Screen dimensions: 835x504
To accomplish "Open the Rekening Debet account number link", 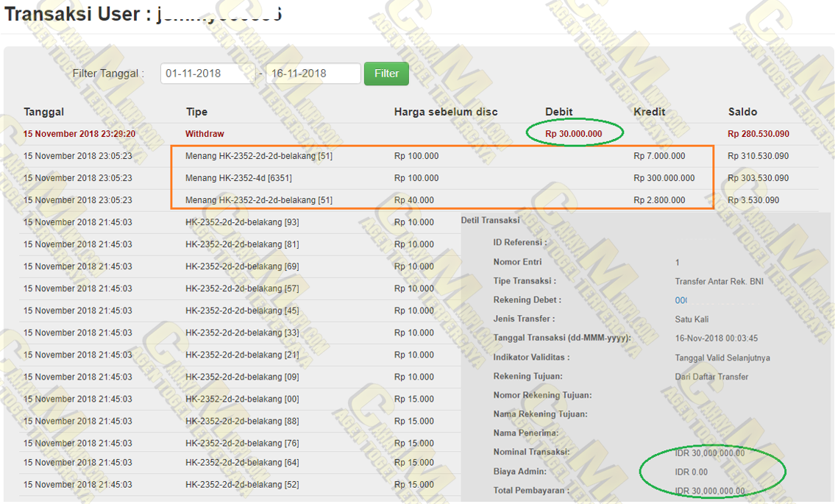I will tap(681, 300).
